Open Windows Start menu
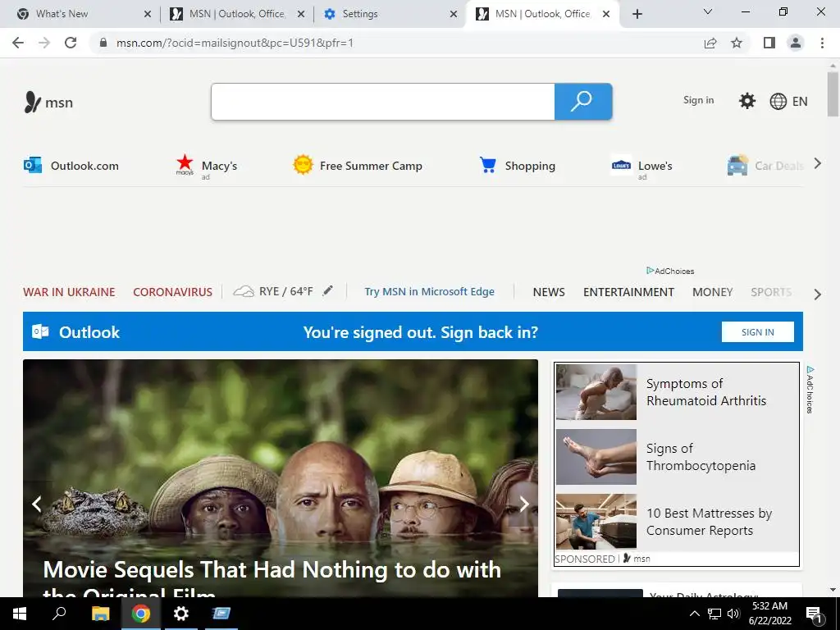Screen dimensions: 840x630 [x=20, y=614]
